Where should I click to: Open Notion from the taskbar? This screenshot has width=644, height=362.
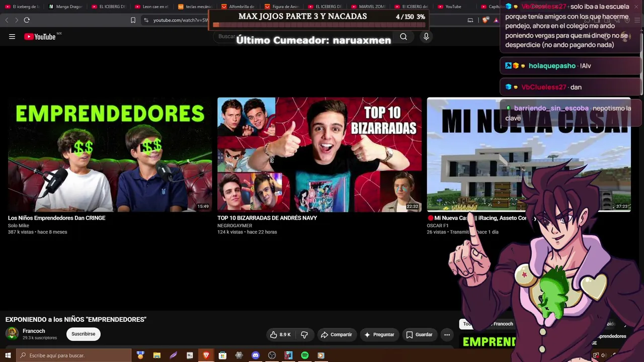pyautogui.click(x=190, y=355)
